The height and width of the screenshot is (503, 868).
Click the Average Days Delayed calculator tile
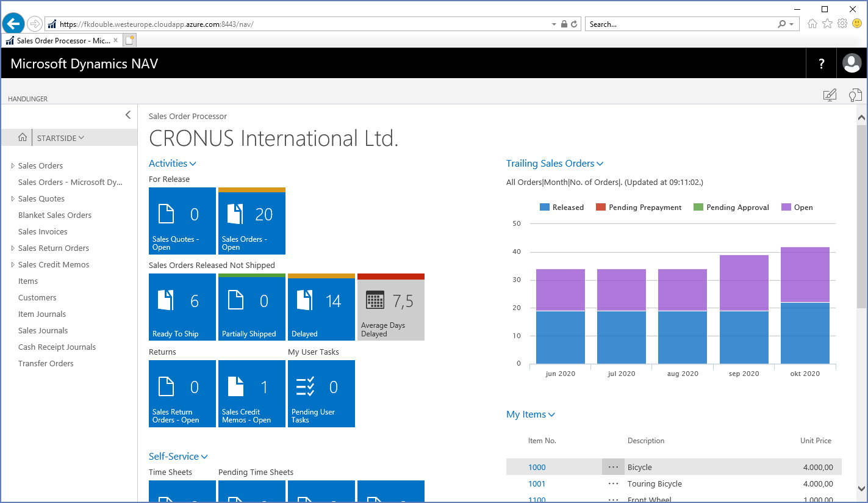pos(390,306)
